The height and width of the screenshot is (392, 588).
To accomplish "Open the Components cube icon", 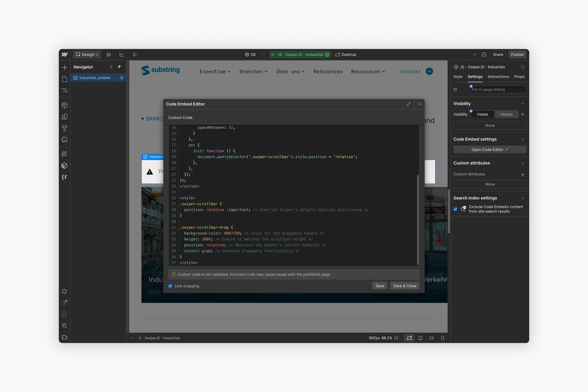I will (65, 105).
